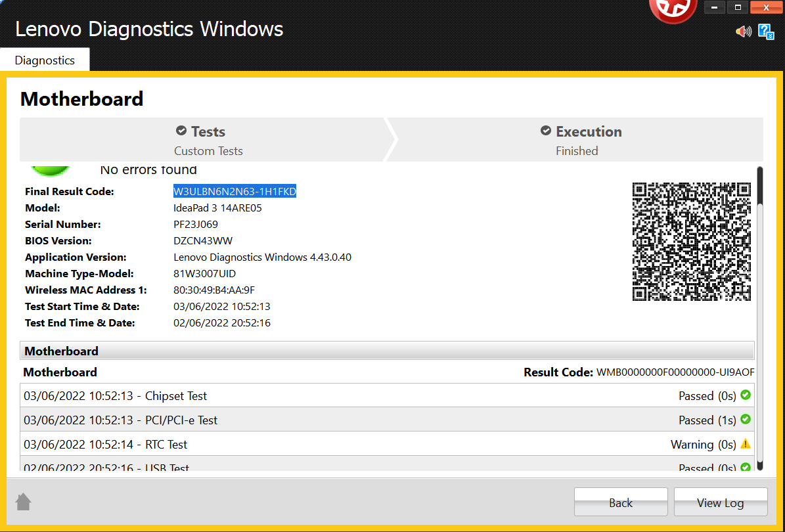
Task: Open the help icon in header
Action: point(766,32)
